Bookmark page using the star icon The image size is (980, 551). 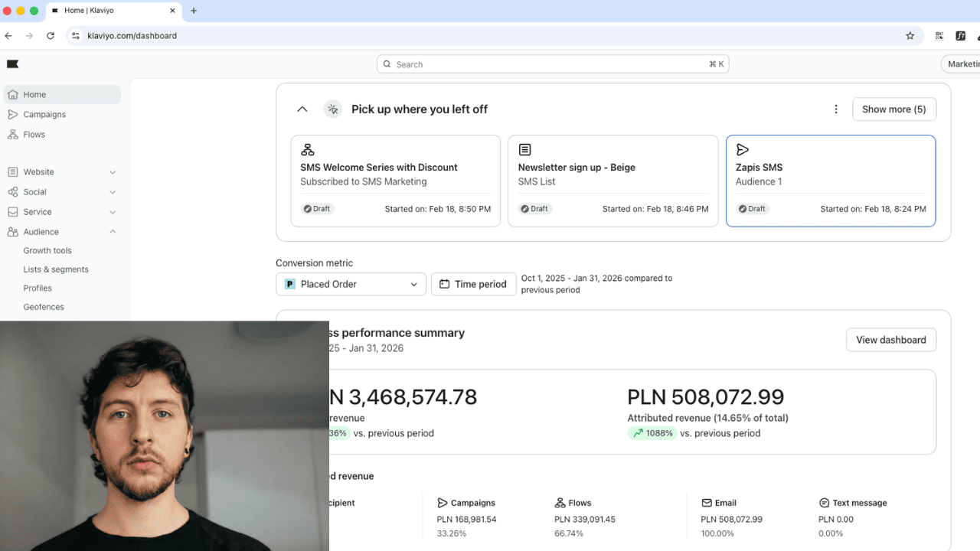[x=910, y=36]
